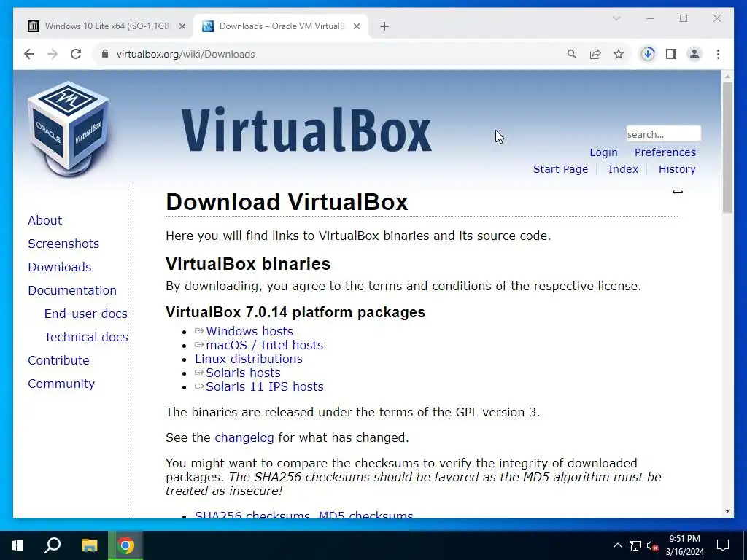Close the Windows 10 Lite tab

pos(182,26)
